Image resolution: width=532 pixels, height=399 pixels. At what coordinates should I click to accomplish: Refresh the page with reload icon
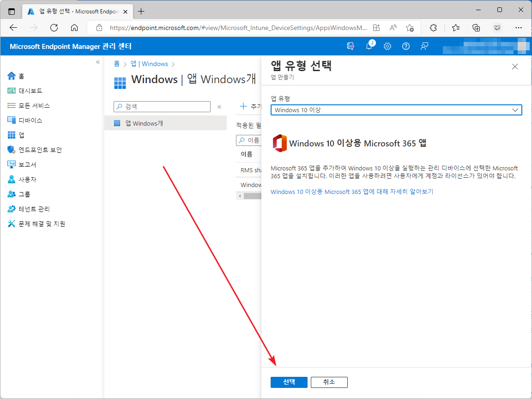pyautogui.click(x=54, y=28)
